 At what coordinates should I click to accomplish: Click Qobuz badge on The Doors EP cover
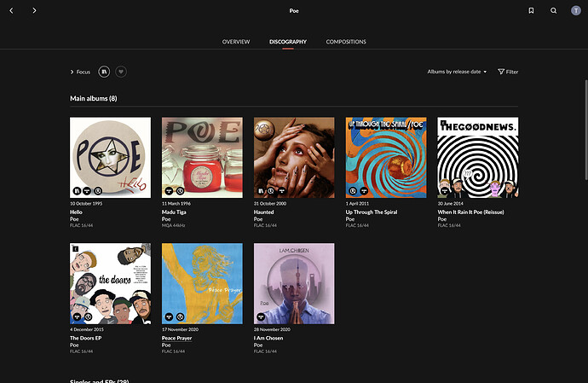point(88,317)
